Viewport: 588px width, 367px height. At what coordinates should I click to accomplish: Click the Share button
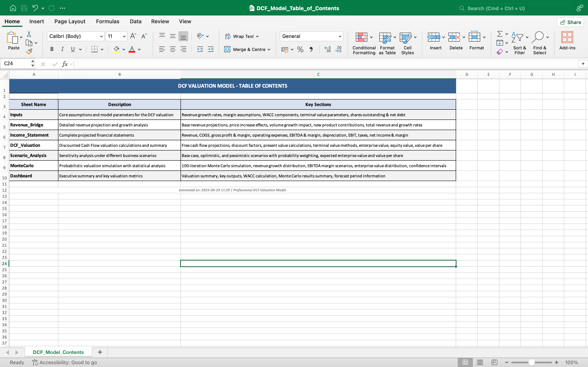click(570, 22)
